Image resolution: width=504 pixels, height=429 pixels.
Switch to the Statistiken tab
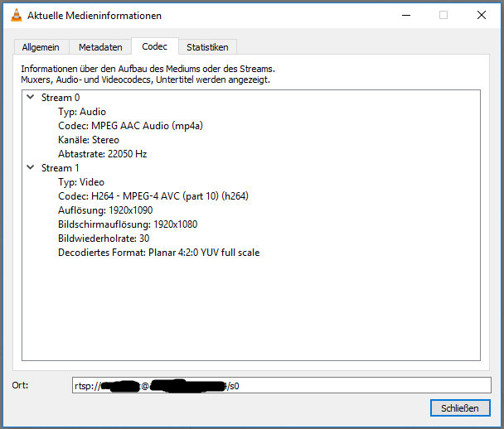pyautogui.click(x=207, y=47)
